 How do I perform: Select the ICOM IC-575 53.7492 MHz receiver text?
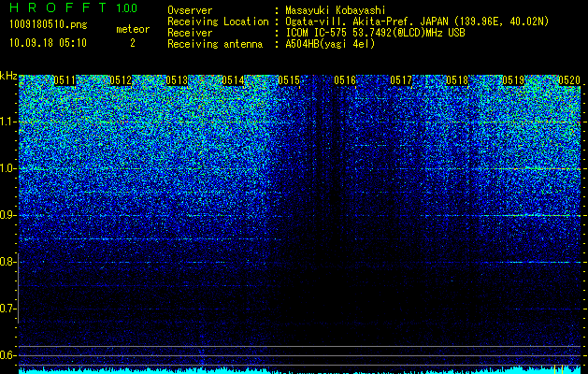tap(375, 33)
